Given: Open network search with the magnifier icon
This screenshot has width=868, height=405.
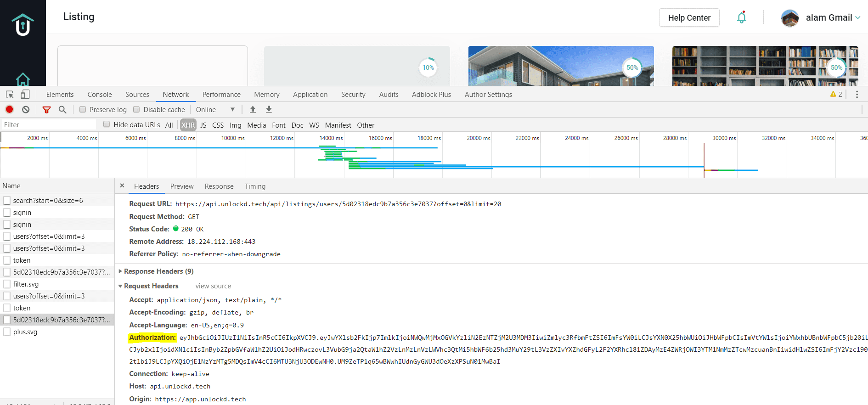Looking at the screenshot, I should coord(62,109).
